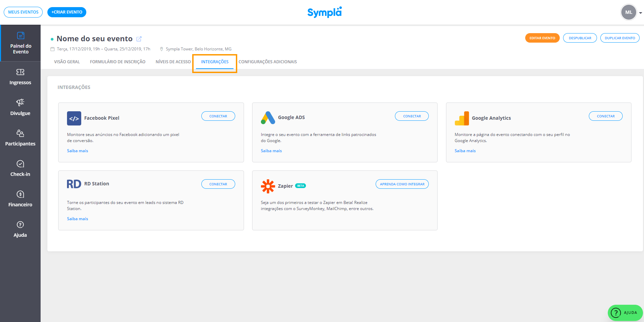Open Saiba mais link under RD Station
This screenshot has width=644, height=322.
point(77,219)
